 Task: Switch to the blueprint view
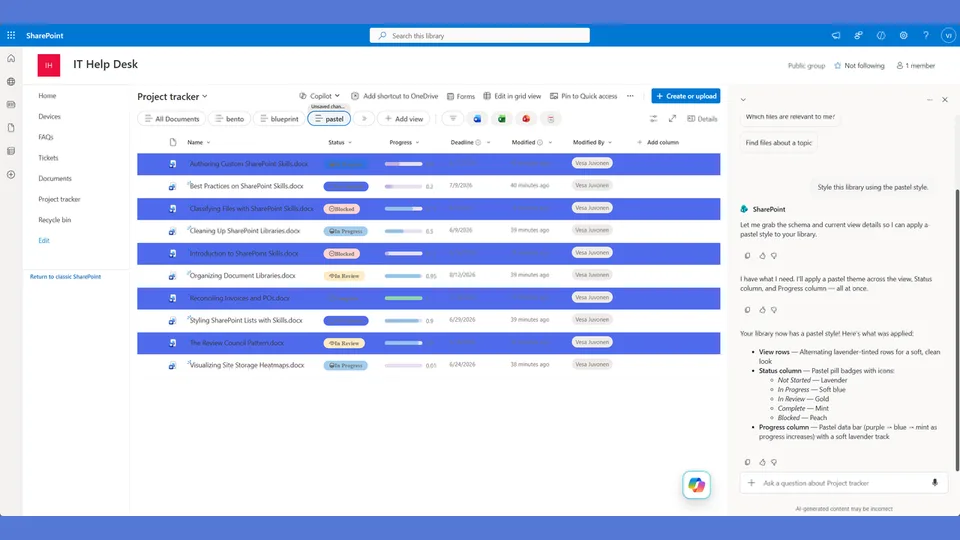(x=279, y=119)
